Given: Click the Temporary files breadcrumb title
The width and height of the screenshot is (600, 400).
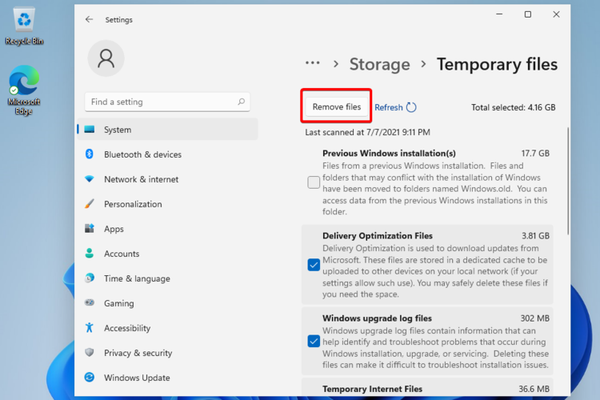Looking at the screenshot, I should [x=497, y=64].
